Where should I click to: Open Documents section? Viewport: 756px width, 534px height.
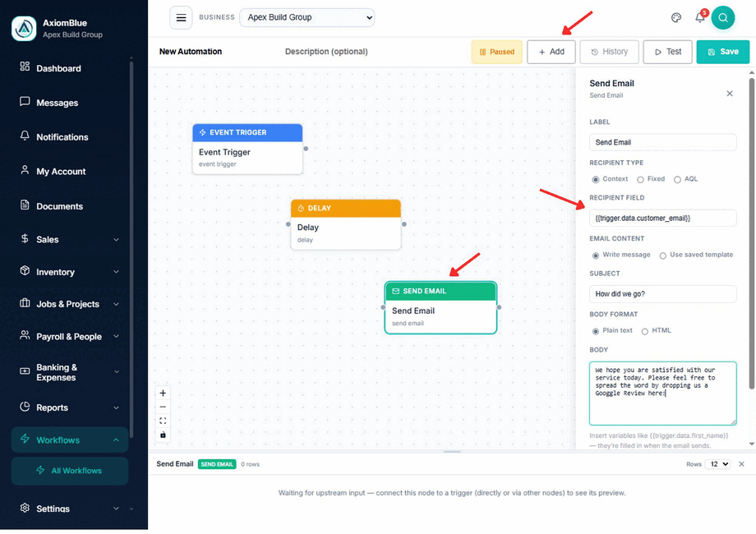(59, 206)
